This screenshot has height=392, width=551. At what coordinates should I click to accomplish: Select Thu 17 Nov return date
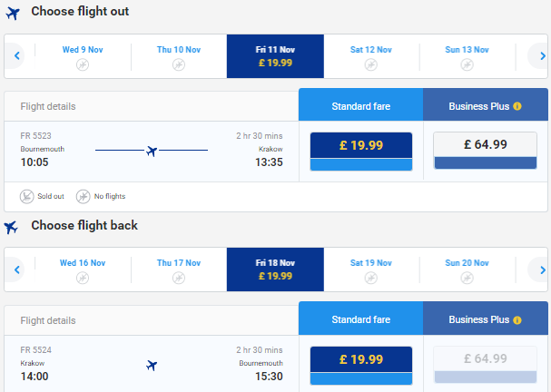(x=179, y=269)
